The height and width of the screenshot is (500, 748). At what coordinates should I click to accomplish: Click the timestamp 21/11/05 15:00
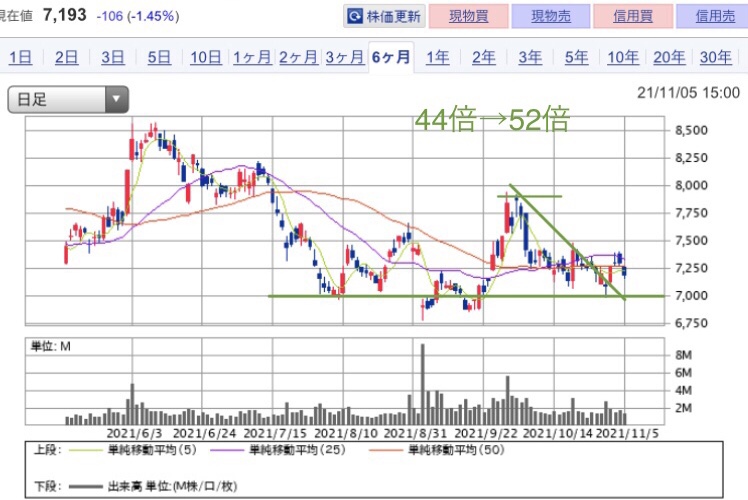pos(688,93)
